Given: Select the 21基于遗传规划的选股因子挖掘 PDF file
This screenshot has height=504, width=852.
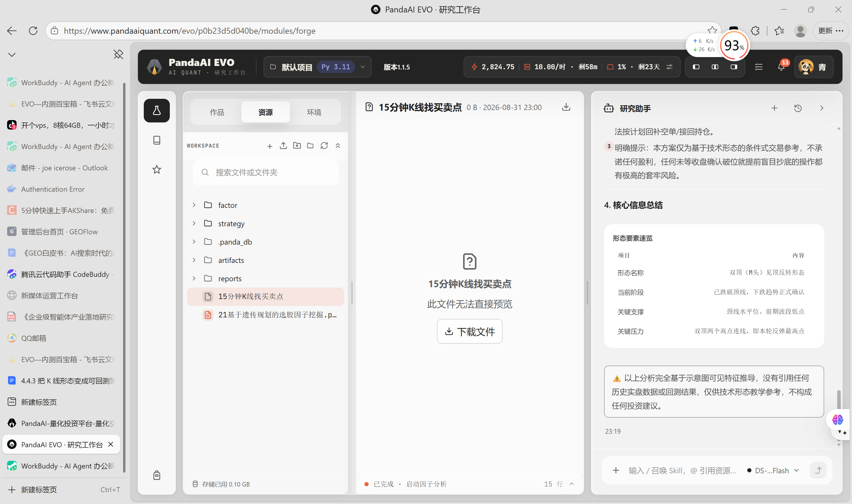Looking at the screenshot, I should (x=265, y=314).
